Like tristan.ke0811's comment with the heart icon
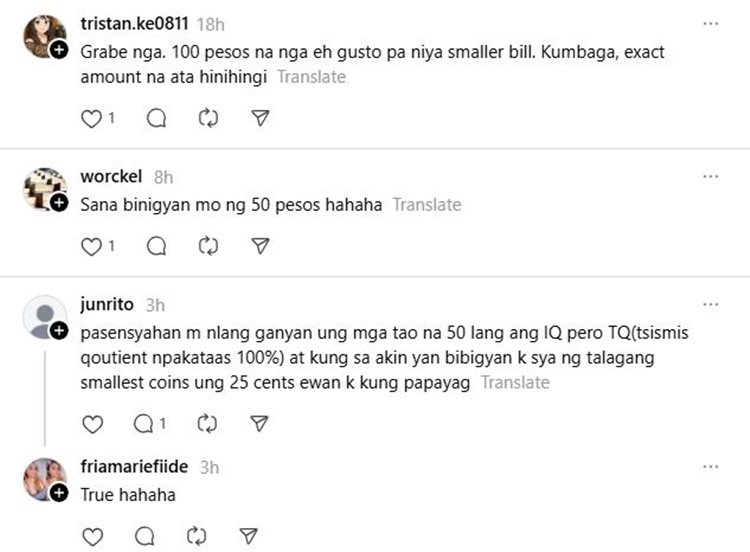This screenshot has height=552, width=750. [92, 118]
